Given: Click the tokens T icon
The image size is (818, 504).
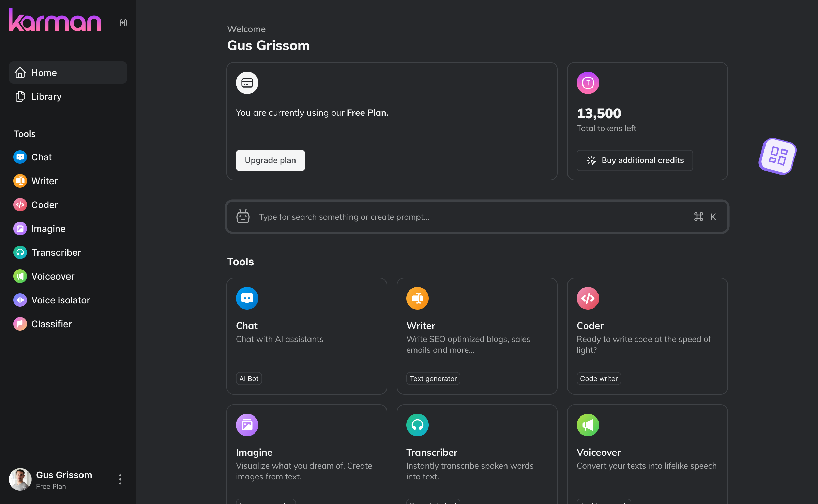Looking at the screenshot, I should 588,83.
